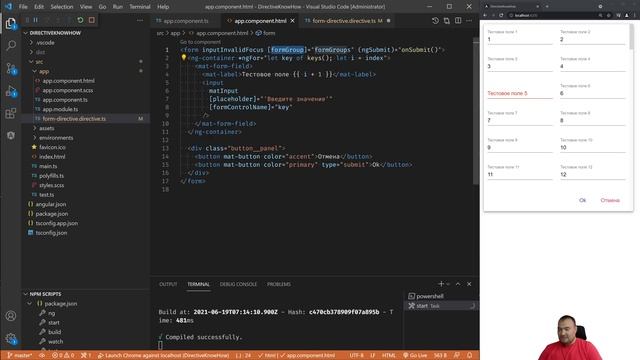The height and width of the screenshot is (360, 640).
Task: Open Explorer views more actions ellipsis
Action: [x=140, y=20]
